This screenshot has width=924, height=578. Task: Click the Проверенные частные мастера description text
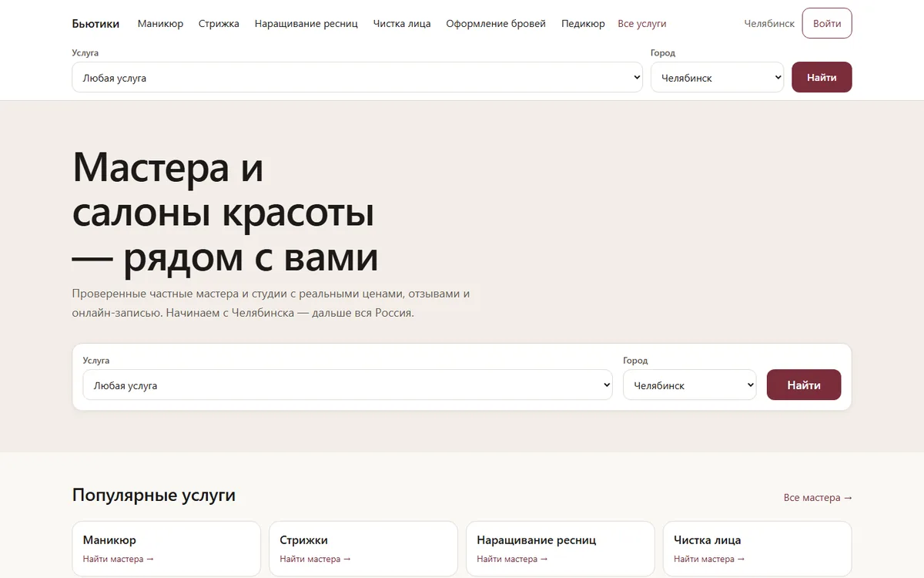[271, 304]
